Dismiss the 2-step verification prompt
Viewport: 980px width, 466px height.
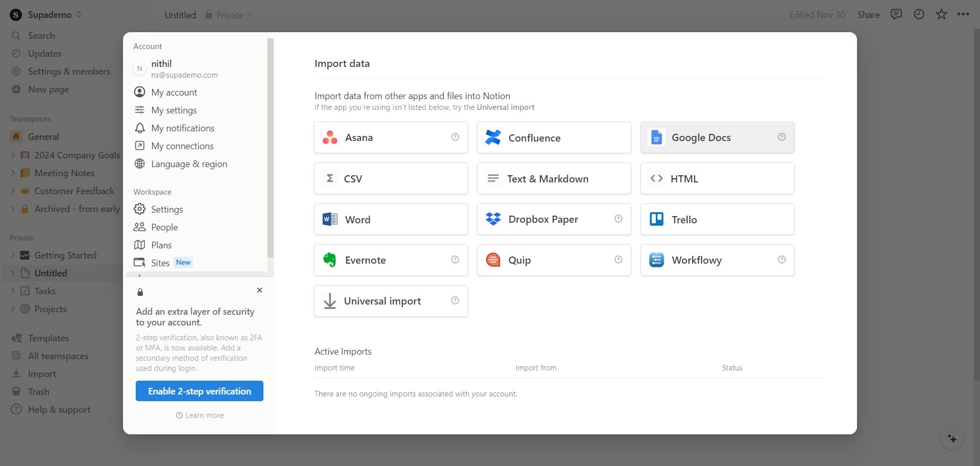coord(259,290)
